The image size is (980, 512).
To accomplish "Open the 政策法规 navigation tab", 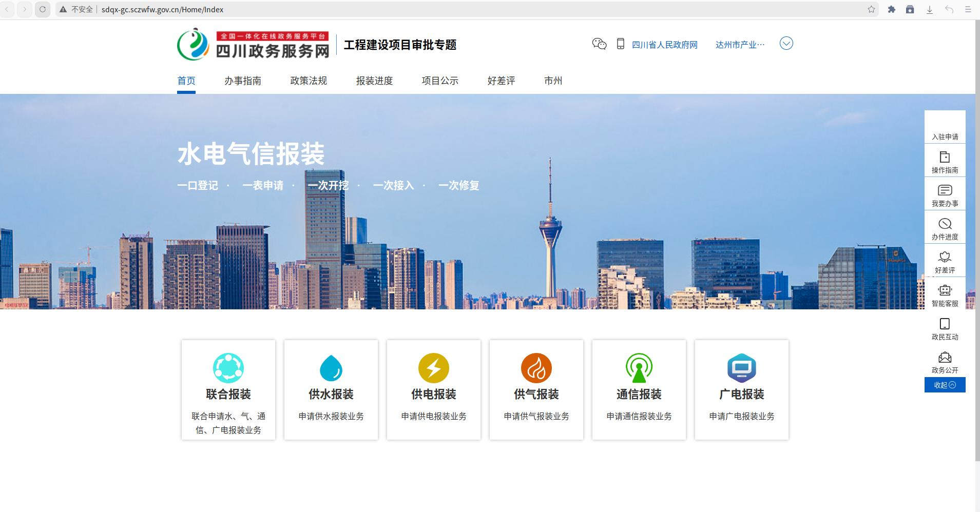I will tap(309, 81).
